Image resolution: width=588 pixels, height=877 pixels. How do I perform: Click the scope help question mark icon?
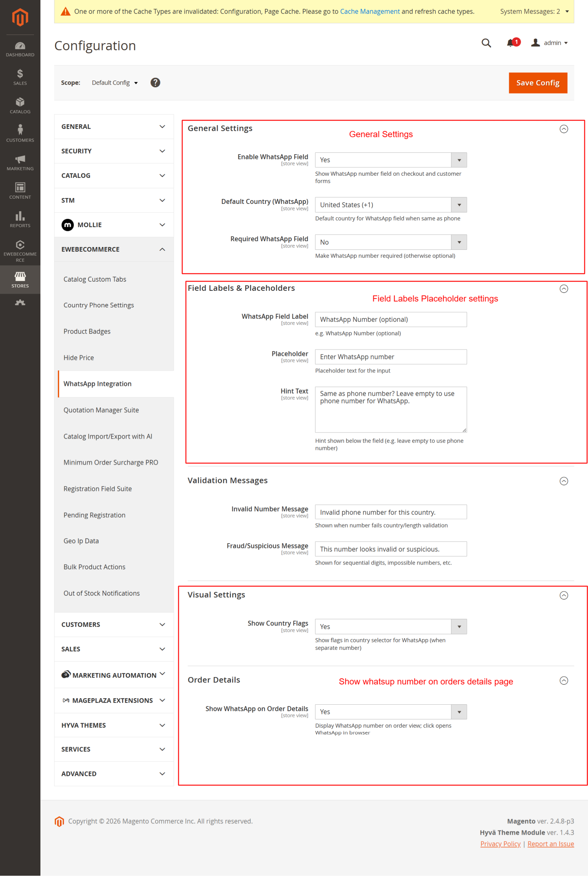[x=155, y=83]
